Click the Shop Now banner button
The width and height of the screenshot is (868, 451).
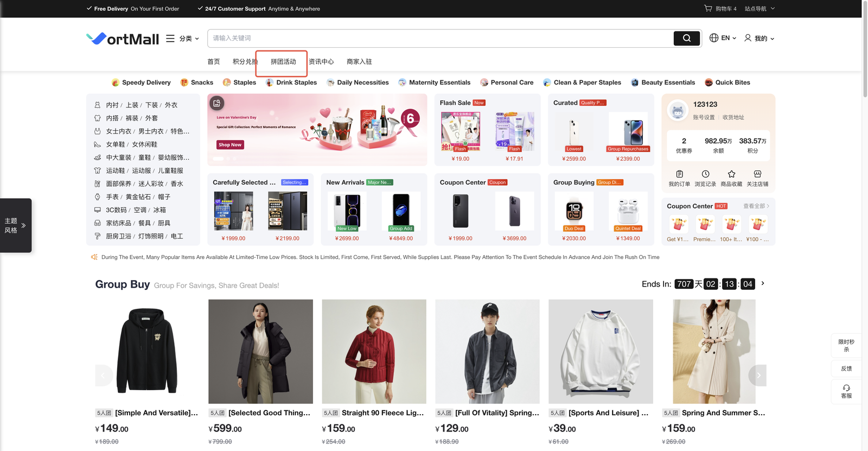(x=230, y=145)
